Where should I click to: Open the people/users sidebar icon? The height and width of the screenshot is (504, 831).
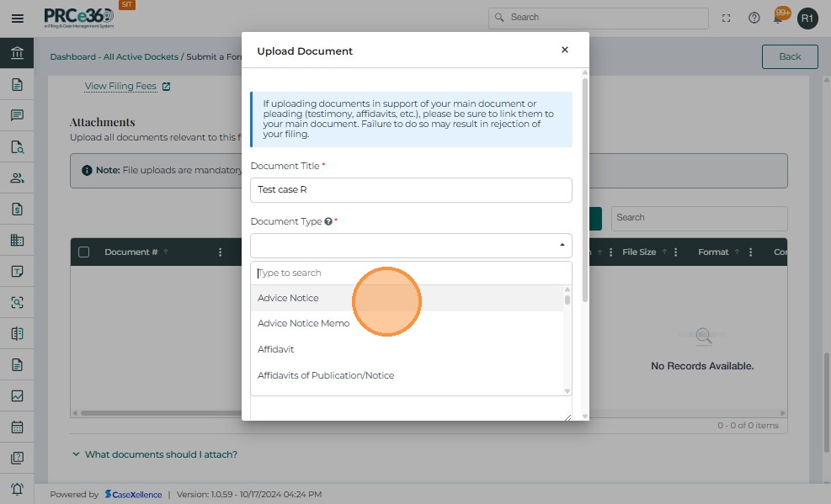(x=17, y=178)
